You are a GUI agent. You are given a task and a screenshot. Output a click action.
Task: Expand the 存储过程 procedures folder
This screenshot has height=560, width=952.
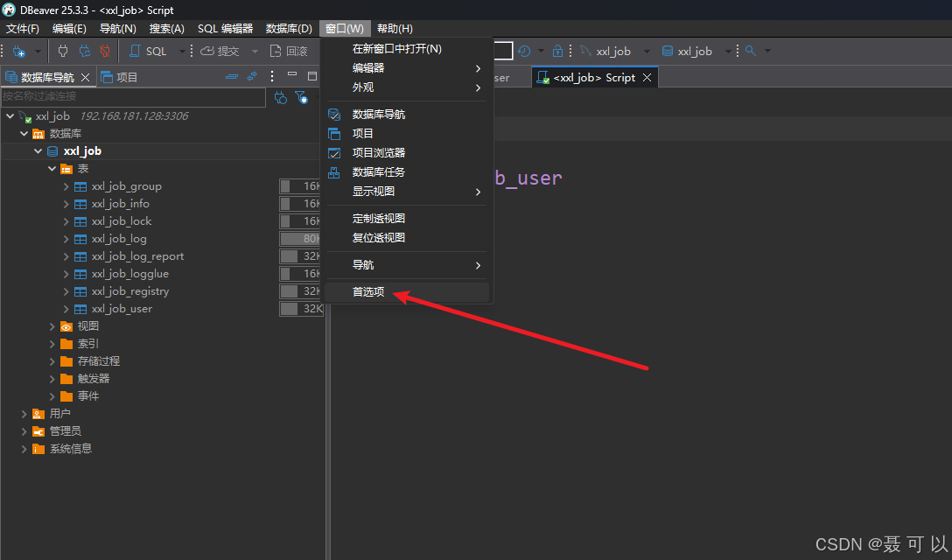(x=52, y=362)
